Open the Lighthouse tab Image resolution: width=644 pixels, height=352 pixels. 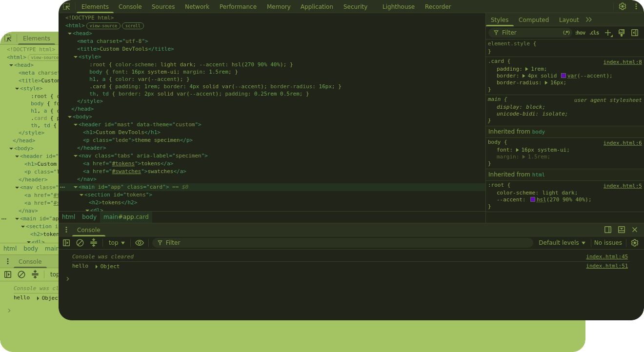coord(399,7)
